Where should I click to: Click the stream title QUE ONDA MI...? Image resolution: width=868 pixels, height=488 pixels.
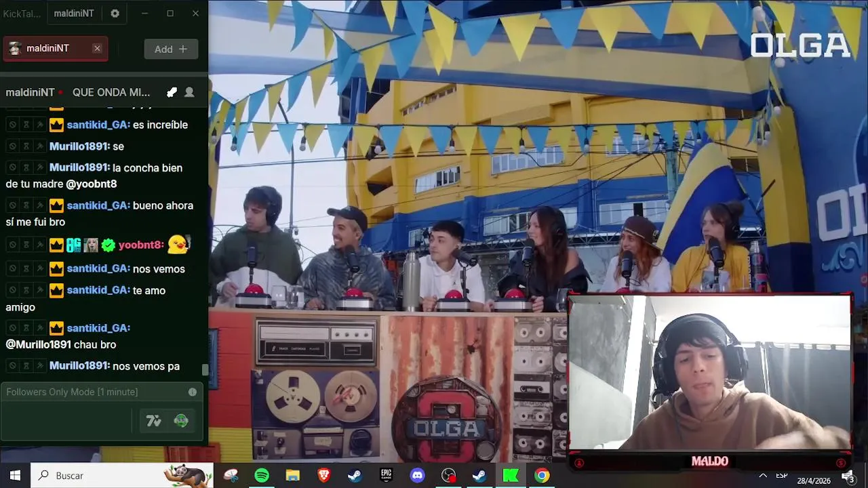(x=111, y=92)
